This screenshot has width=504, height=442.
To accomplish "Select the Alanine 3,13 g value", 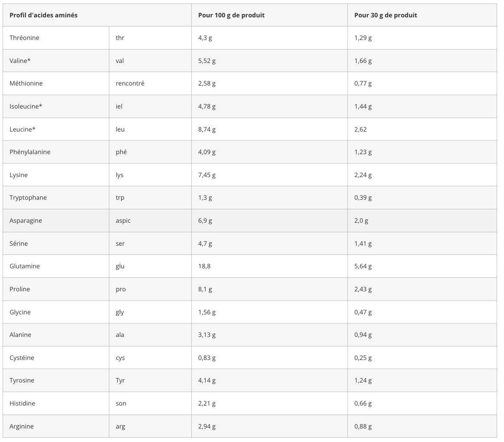I will point(207,335).
